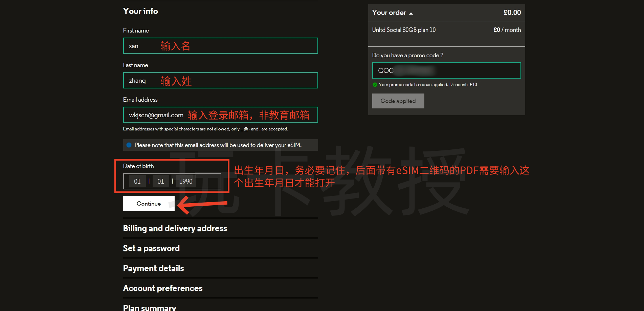The image size is (644, 311).
Task: Click the green promo success checkmark icon
Action: 375,85
